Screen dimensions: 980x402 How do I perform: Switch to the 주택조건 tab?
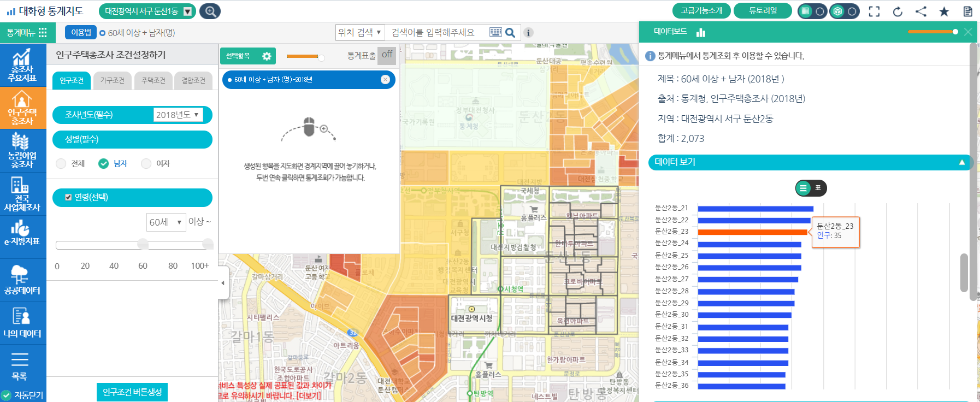(153, 80)
